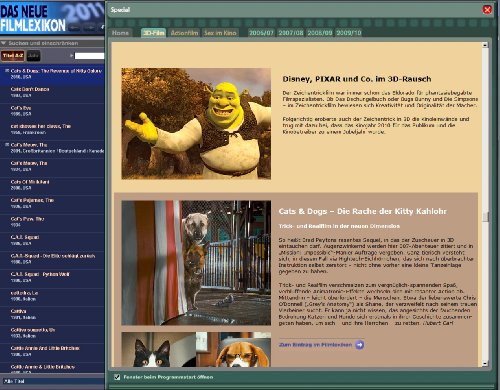Click the icon before Cats & Dogs: The Revenge entry

click(7, 71)
